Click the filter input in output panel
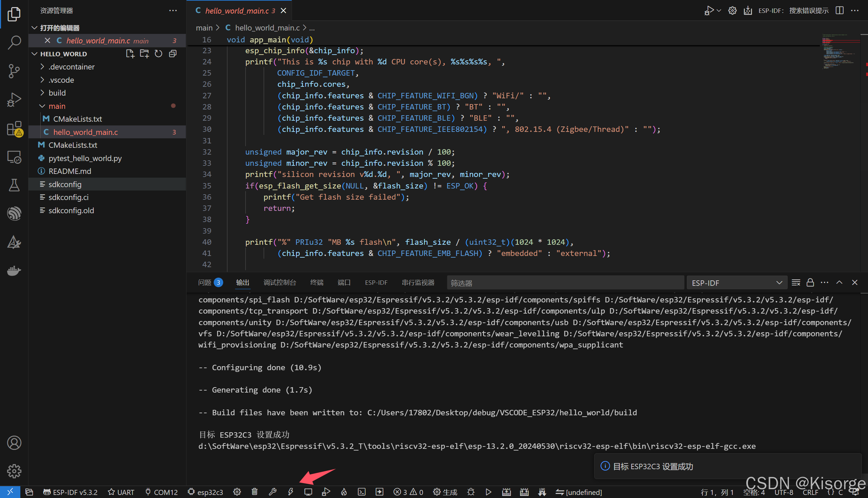Image resolution: width=868 pixels, height=498 pixels. point(565,283)
